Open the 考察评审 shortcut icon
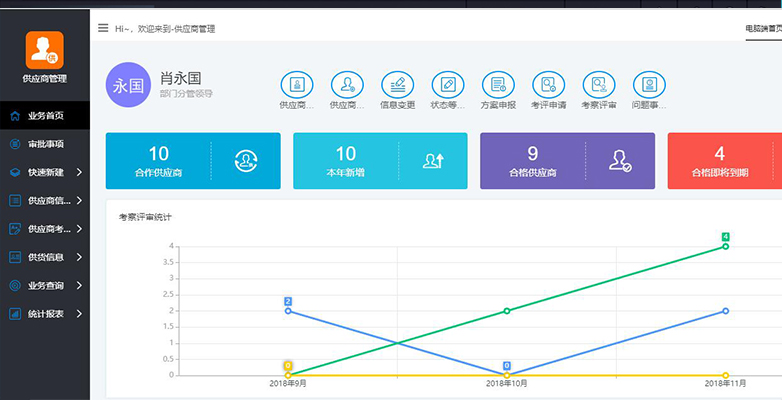This screenshot has height=400, width=782. [599, 85]
